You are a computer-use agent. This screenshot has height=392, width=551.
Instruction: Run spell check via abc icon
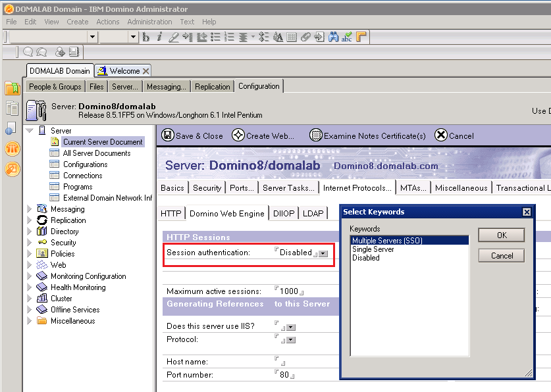pyautogui.click(x=347, y=37)
